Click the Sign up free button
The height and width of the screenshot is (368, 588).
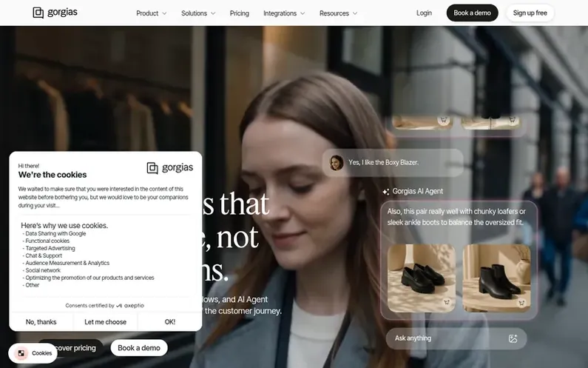pos(530,13)
